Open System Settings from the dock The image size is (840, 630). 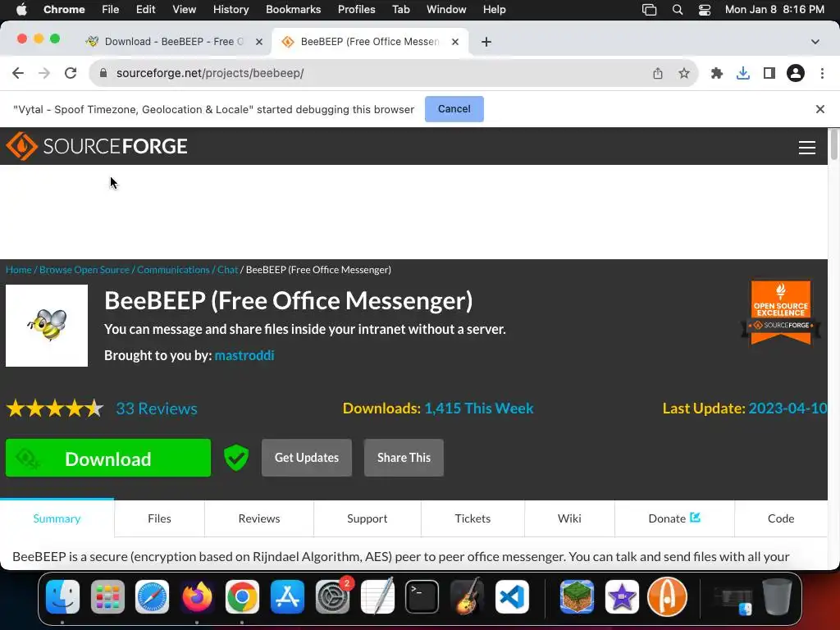(333, 597)
